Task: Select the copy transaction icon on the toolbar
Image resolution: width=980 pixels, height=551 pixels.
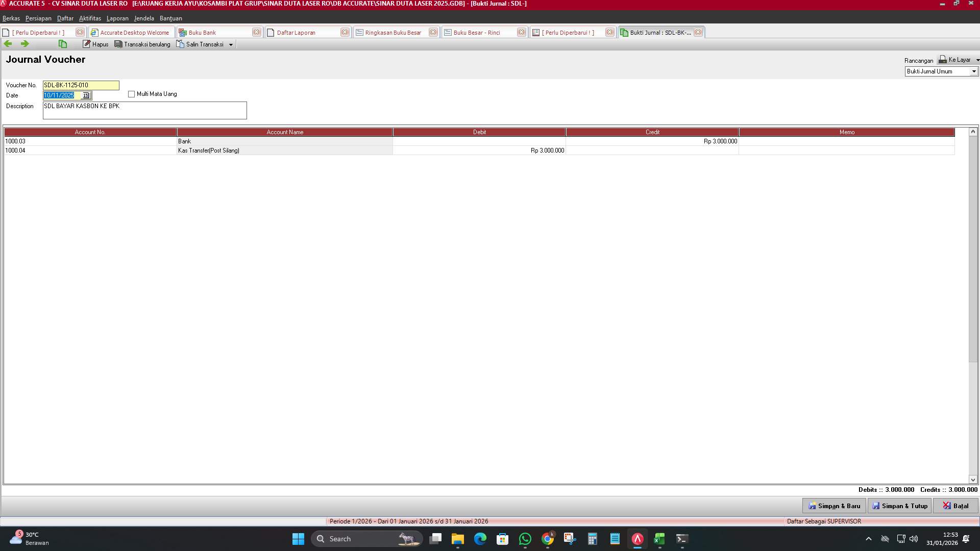Action: tap(62, 44)
